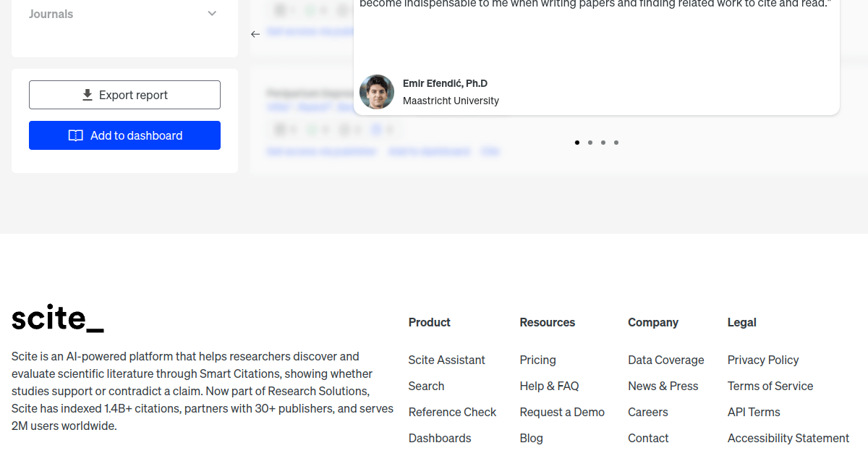Open the Journals filter section
The width and height of the screenshot is (868, 456).
click(x=51, y=14)
